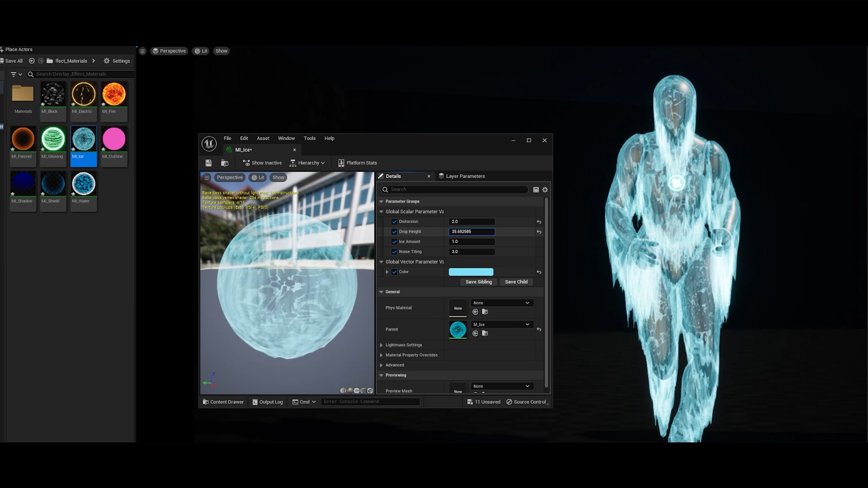Click the Save Sibling button
The image size is (868, 488).
click(478, 282)
